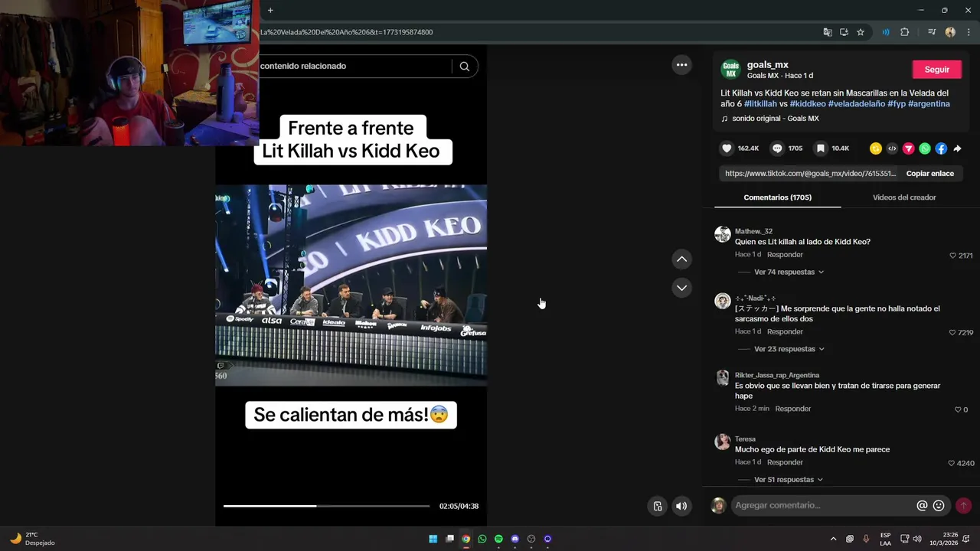Mute the video with speaker button
This screenshot has height=551, width=980.
pyautogui.click(x=681, y=506)
